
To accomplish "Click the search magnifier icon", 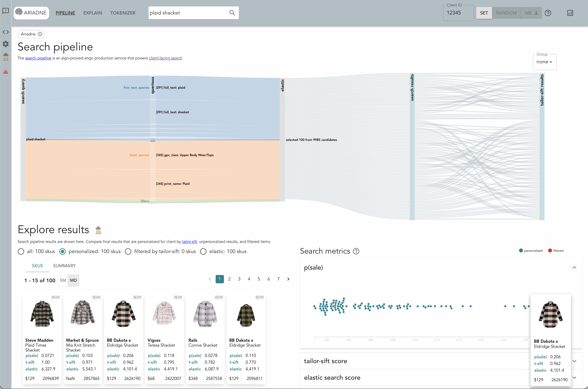I will point(232,13).
